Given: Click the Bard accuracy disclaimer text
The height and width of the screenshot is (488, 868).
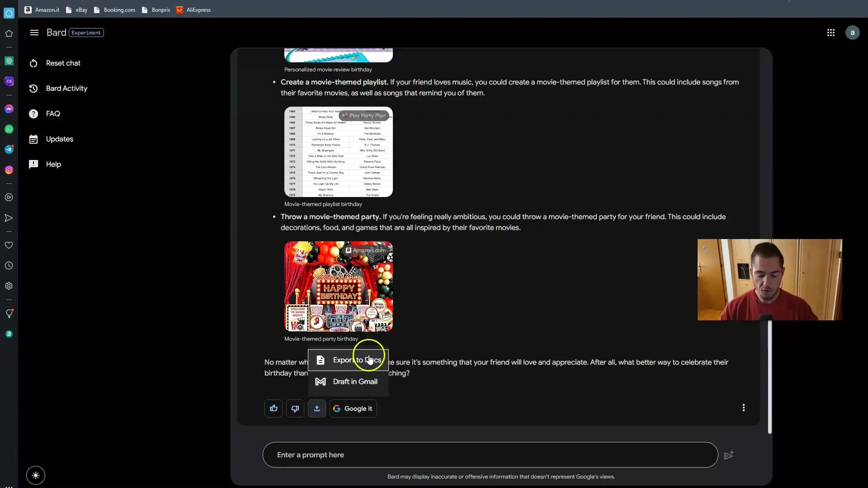Looking at the screenshot, I should [501, 477].
